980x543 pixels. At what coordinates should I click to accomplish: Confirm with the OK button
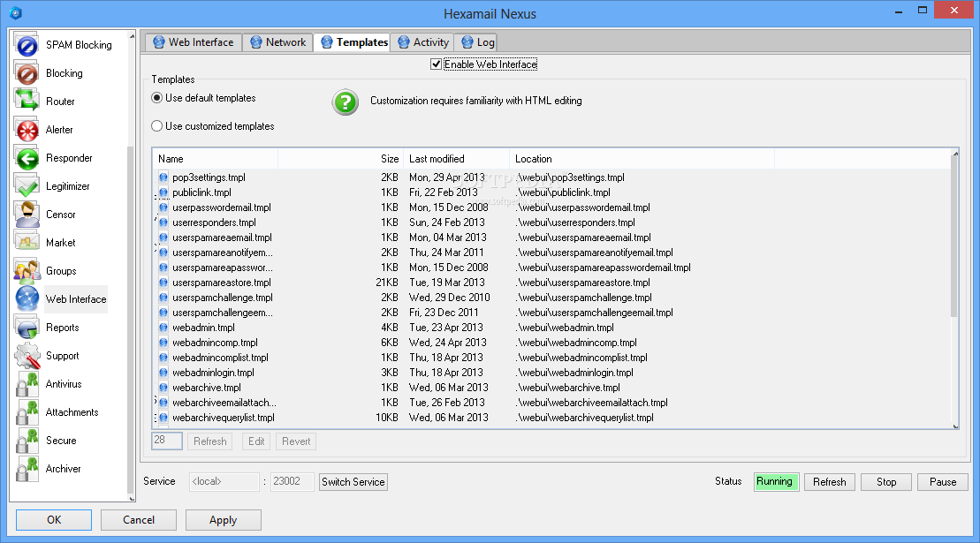click(54, 520)
